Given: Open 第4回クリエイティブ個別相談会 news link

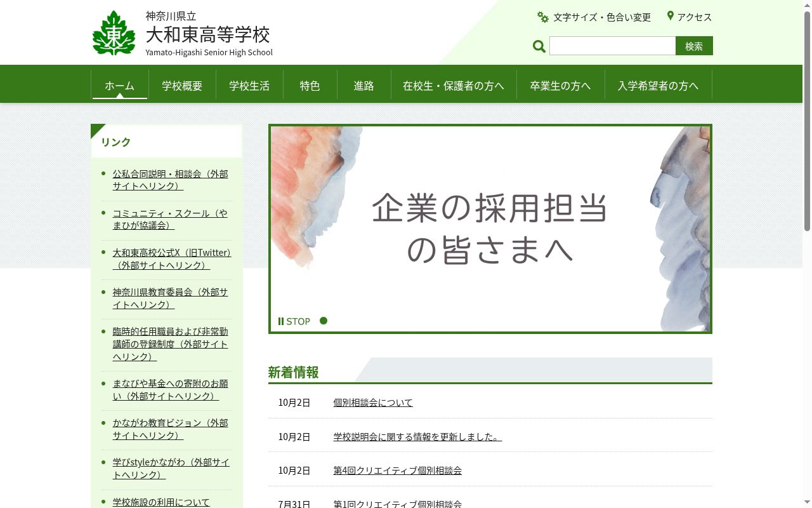Looking at the screenshot, I should (398, 471).
